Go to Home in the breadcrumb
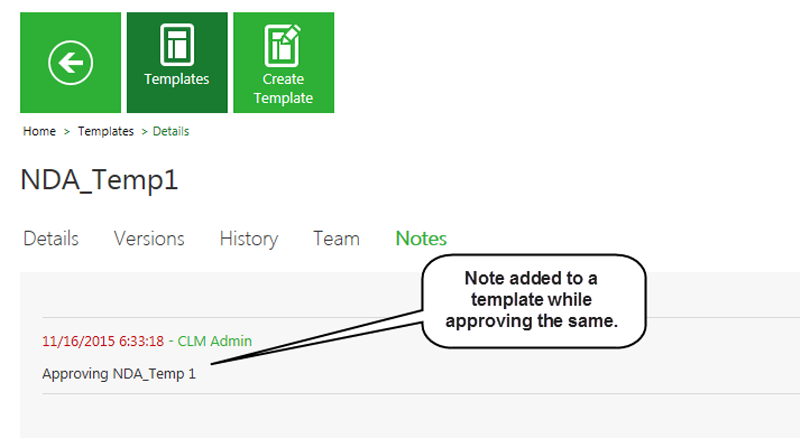This screenshot has height=438, width=800. pyautogui.click(x=39, y=131)
